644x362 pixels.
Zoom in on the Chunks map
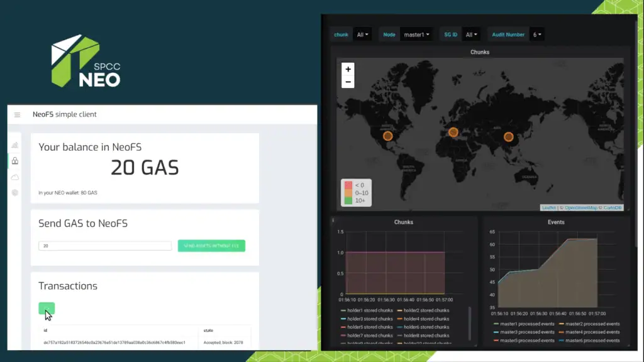348,69
